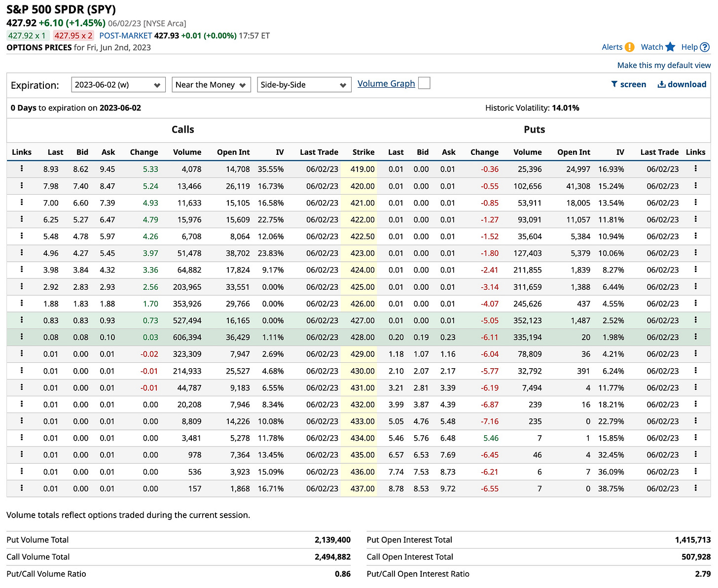Tick the Volume Graph checkbox
This screenshot has width=718, height=588.
tap(424, 83)
